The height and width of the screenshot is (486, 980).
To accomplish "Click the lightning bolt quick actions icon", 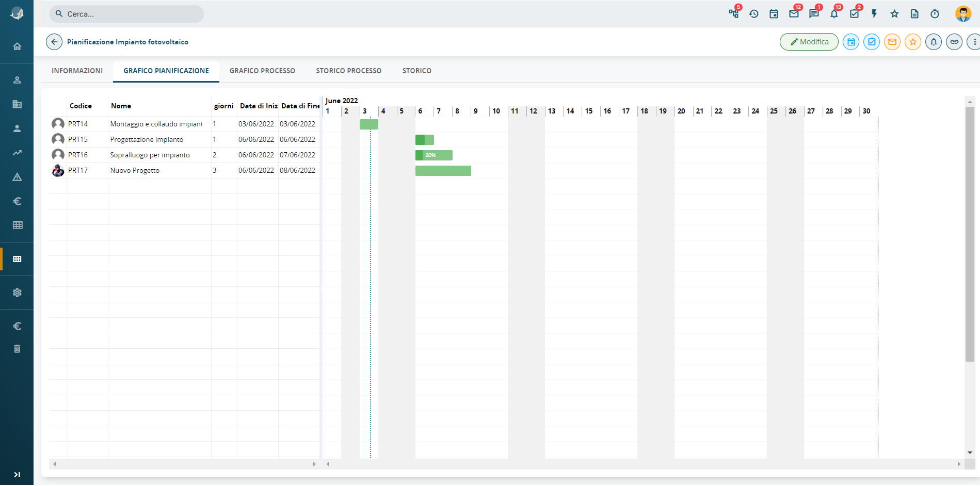I will click(874, 14).
